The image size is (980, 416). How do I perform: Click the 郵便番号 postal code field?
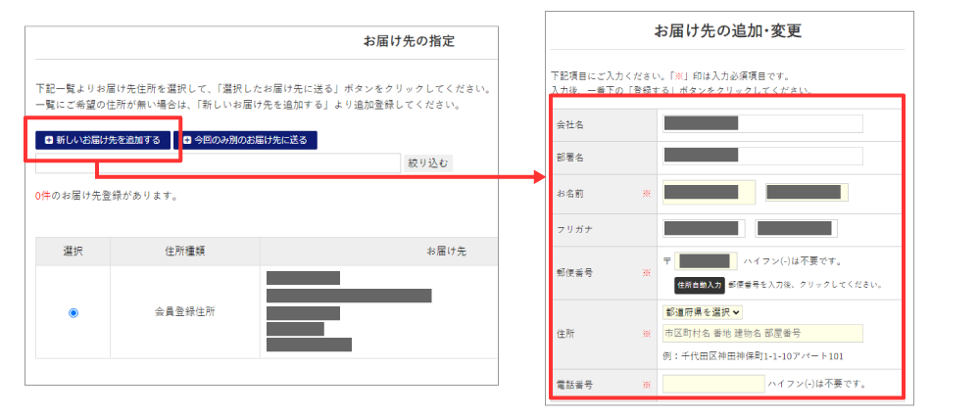pyautogui.click(x=706, y=261)
